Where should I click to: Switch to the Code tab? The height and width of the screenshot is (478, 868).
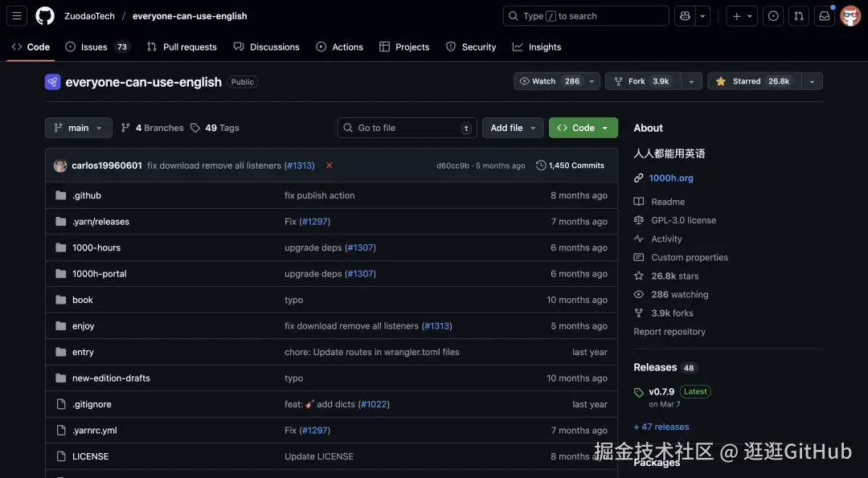coord(31,47)
